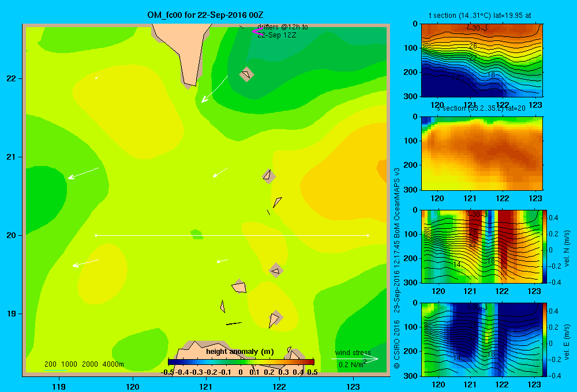Click the "200 1000 2000 4000m" depth legend
This screenshot has width=577, height=392.
(84, 364)
